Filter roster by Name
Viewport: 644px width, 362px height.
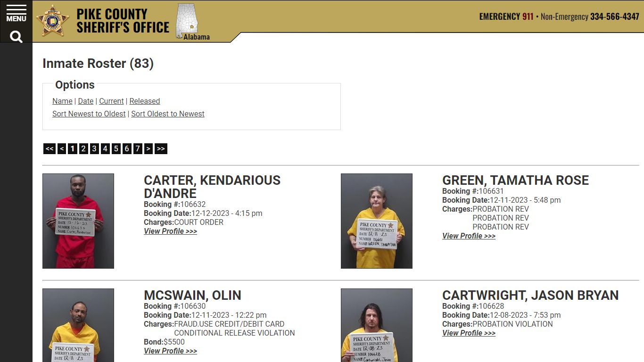point(62,101)
